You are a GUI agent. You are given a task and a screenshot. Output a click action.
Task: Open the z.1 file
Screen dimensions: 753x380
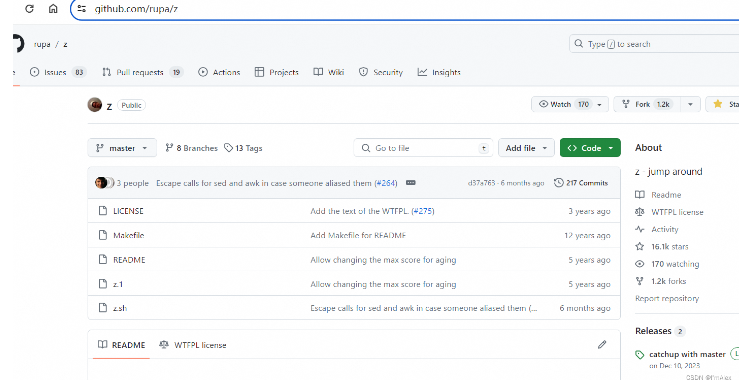(118, 284)
